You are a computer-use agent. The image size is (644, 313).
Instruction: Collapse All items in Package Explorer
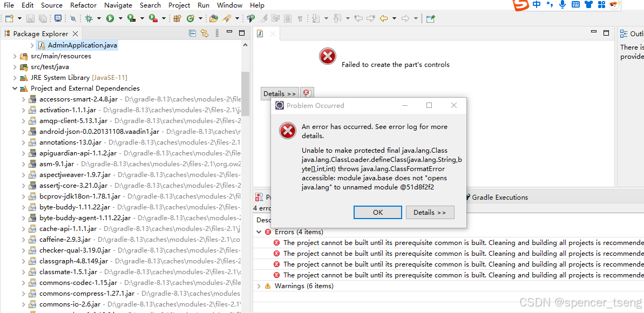192,33
